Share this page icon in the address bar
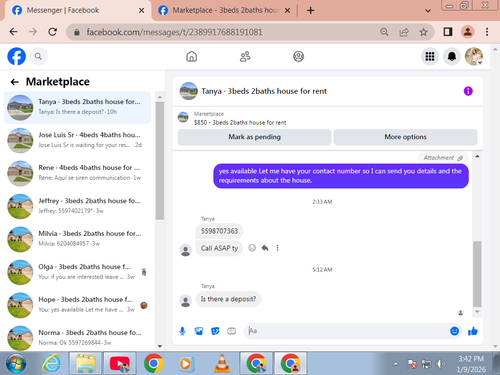The image size is (500, 375). [404, 32]
